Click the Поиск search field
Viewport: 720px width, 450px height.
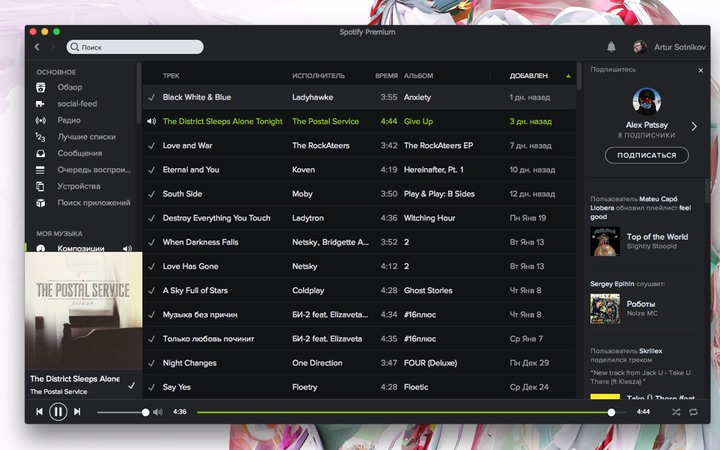coord(135,47)
